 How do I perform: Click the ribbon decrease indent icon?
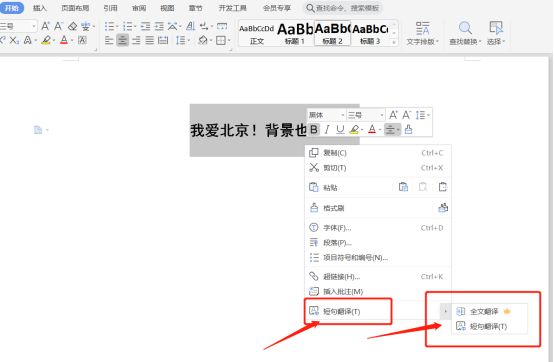[x=145, y=26]
